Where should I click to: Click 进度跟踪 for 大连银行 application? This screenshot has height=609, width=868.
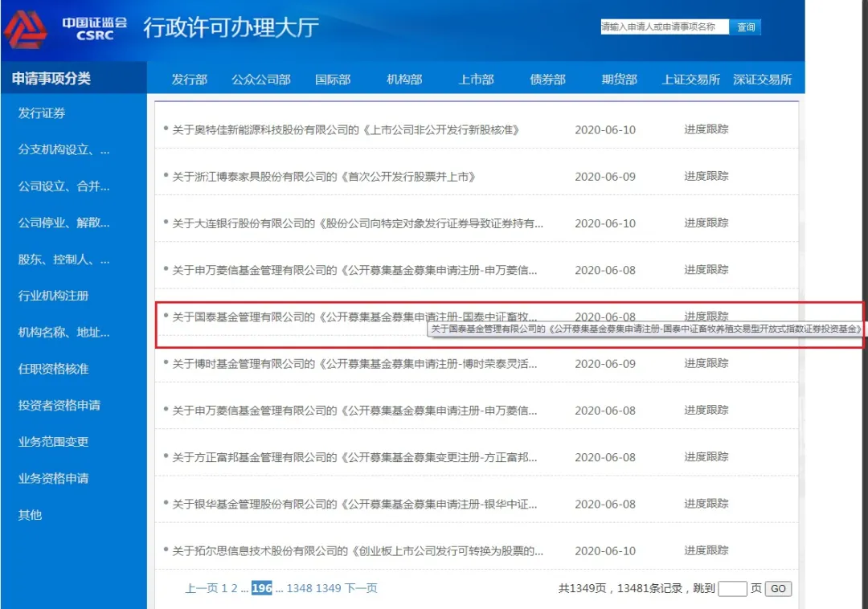click(x=706, y=223)
